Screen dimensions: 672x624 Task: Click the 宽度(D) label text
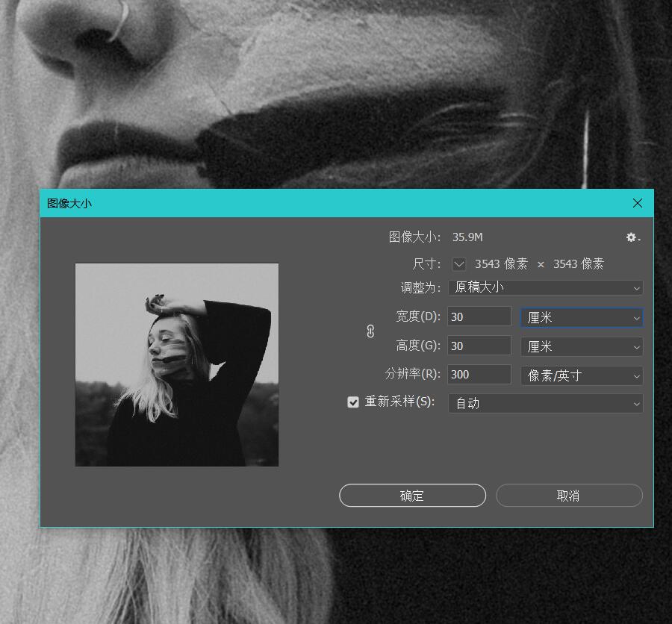pos(418,316)
